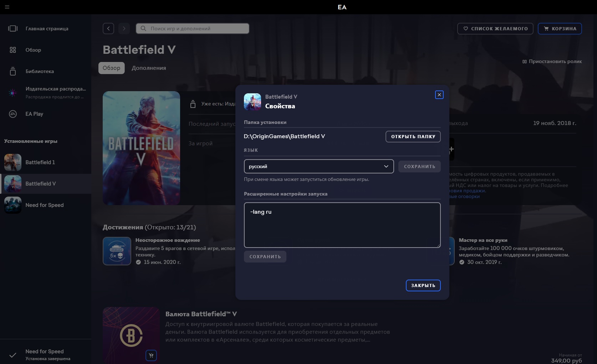
Task: Click the game search field
Action: coord(193,28)
